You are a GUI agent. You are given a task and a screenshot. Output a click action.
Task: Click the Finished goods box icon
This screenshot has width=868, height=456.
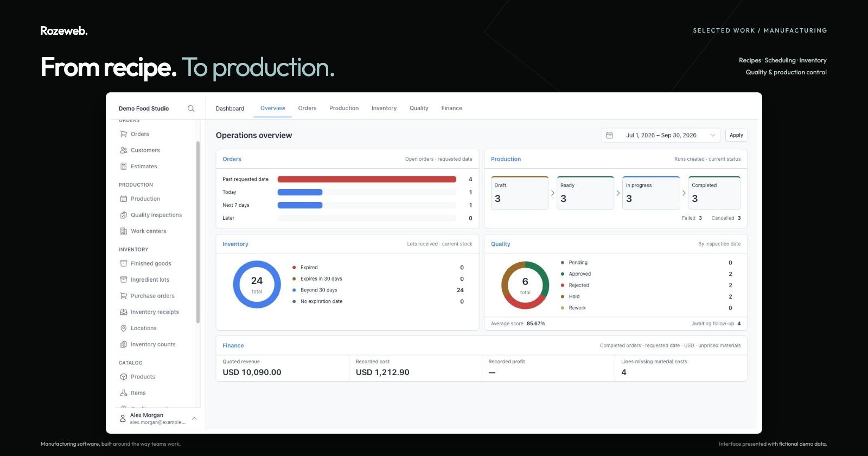tap(124, 263)
